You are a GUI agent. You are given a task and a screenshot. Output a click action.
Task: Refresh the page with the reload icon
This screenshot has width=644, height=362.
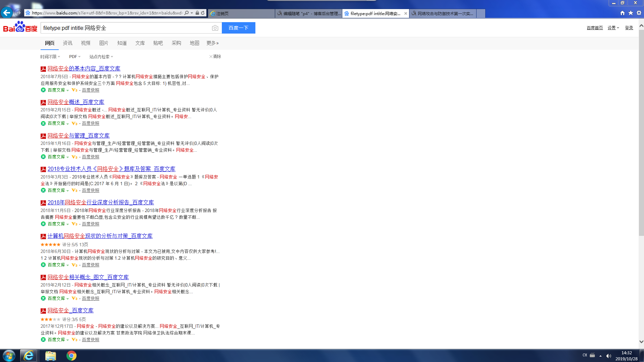click(x=203, y=13)
